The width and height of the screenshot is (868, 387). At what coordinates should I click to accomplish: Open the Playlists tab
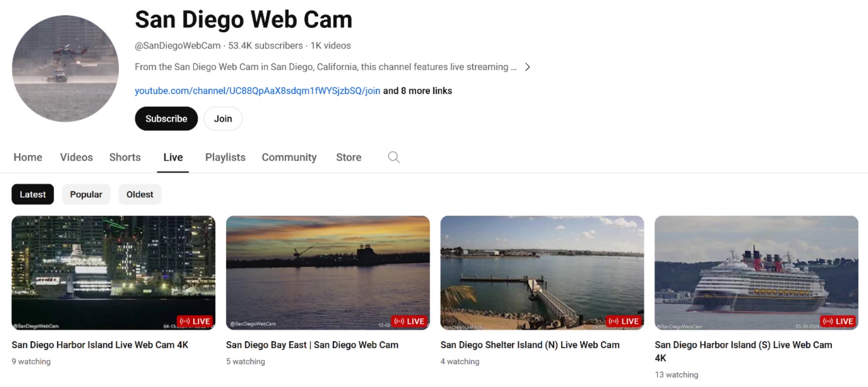pyautogui.click(x=225, y=157)
